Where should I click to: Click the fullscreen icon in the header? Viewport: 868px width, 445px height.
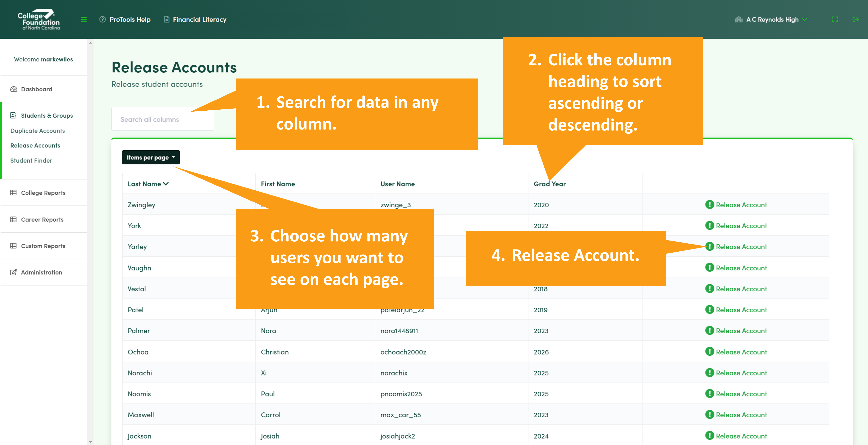coord(835,20)
